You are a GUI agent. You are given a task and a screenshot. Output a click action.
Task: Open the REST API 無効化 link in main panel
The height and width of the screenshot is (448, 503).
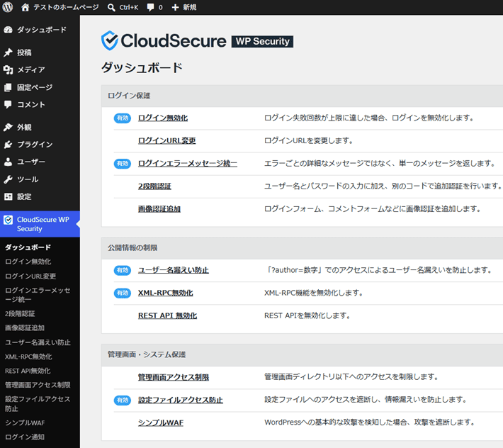pos(167,315)
